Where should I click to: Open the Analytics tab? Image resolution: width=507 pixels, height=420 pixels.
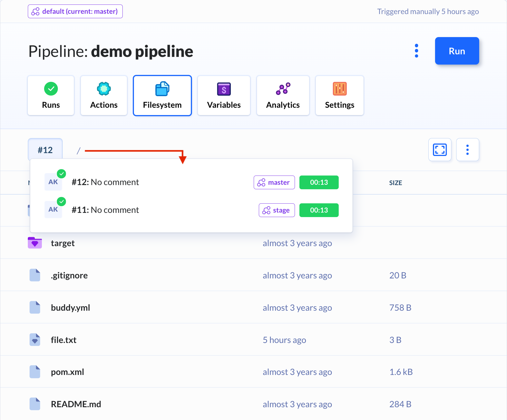click(283, 95)
